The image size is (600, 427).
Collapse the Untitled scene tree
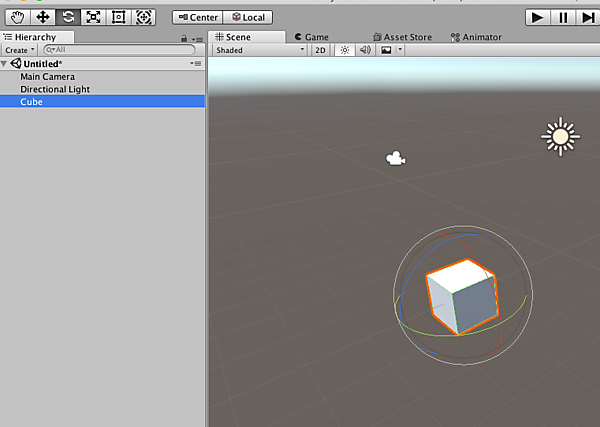pyautogui.click(x=5, y=63)
